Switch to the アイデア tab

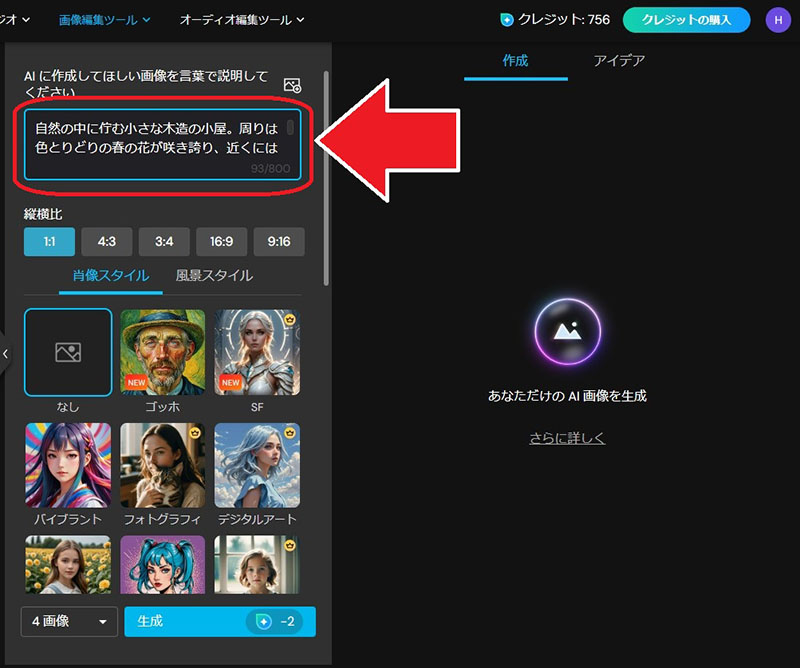click(x=619, y=60)
